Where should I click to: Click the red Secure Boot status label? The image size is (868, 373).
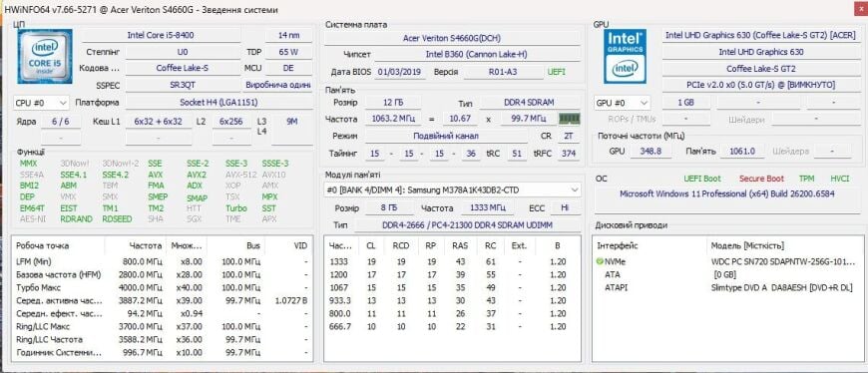[x=761, y=179]
